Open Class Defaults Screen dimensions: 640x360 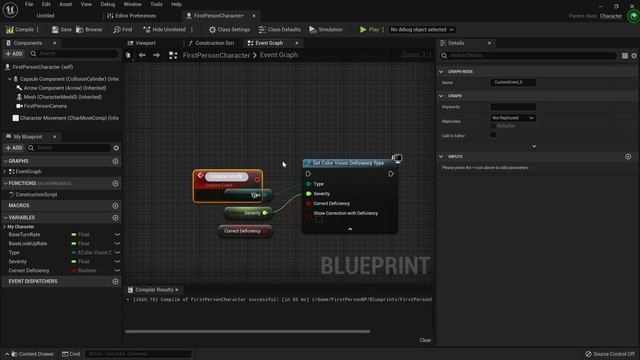(x=280, y=29)
